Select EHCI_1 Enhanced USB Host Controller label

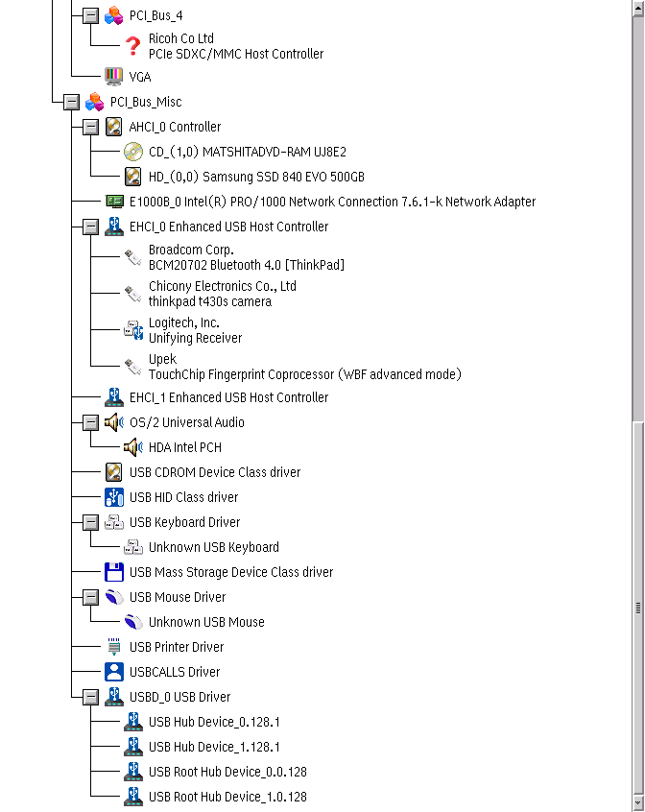click(x=228, y=397)
